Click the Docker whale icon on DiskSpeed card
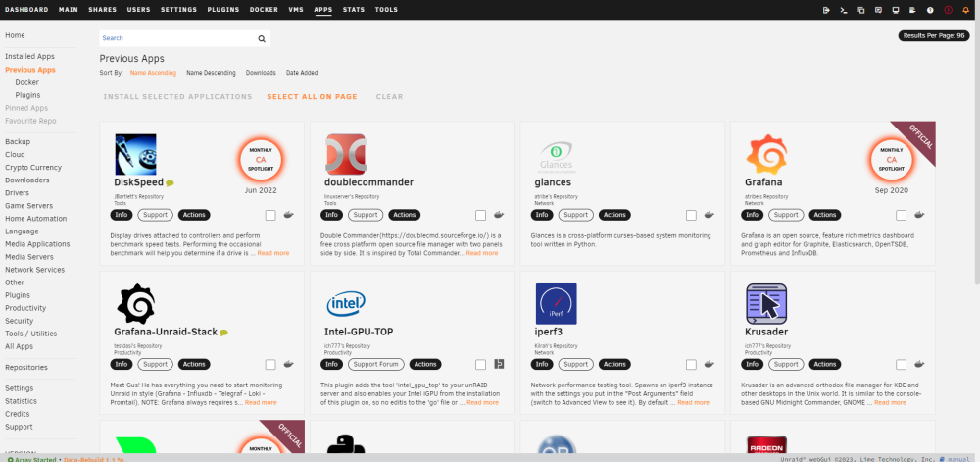The width and height of the screenshot is (980, 462). 288,215
